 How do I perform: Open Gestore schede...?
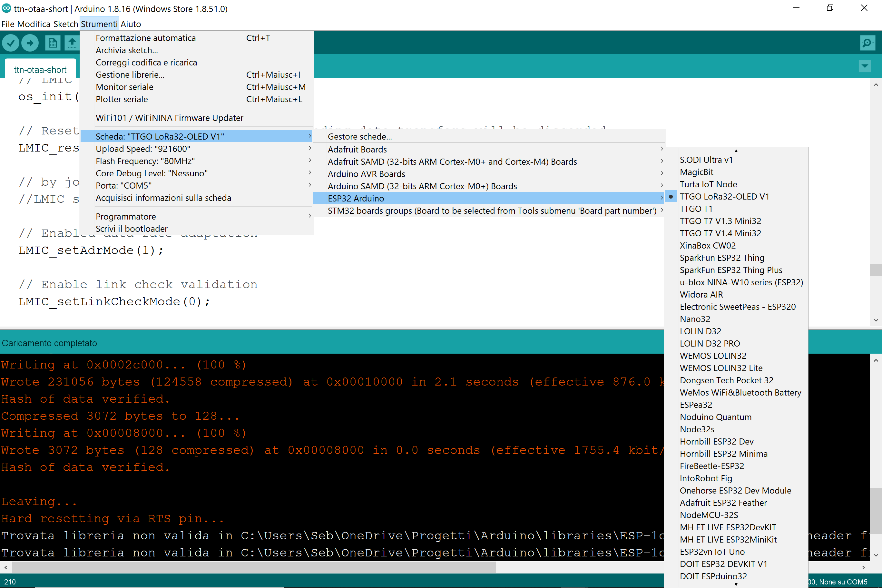pyautogui.click(x=489, y=136)
